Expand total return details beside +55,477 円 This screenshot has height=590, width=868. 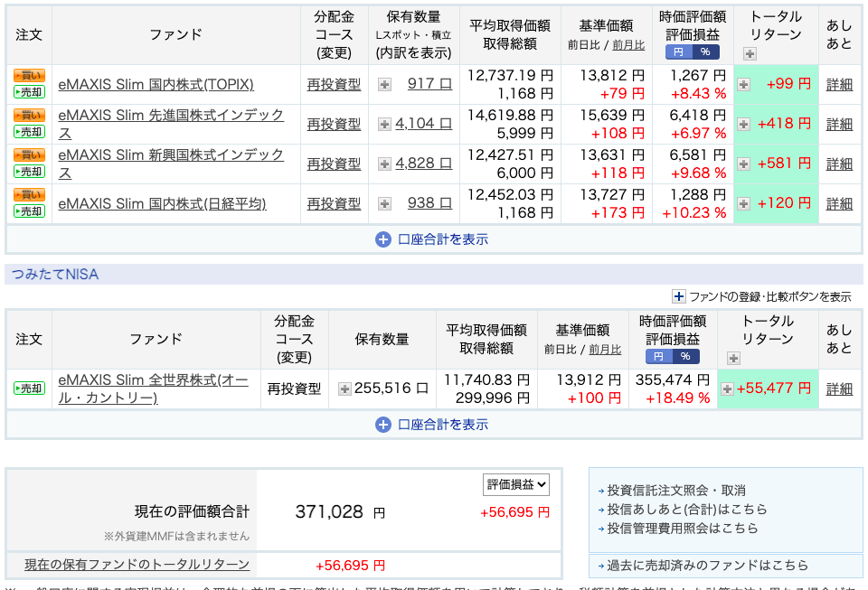(727, 389)
